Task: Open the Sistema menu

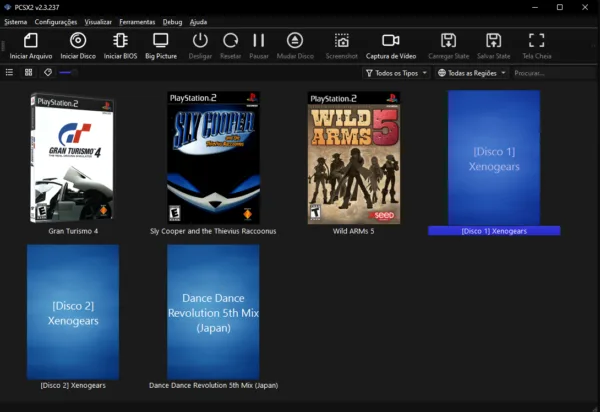Action: point(16,22)
